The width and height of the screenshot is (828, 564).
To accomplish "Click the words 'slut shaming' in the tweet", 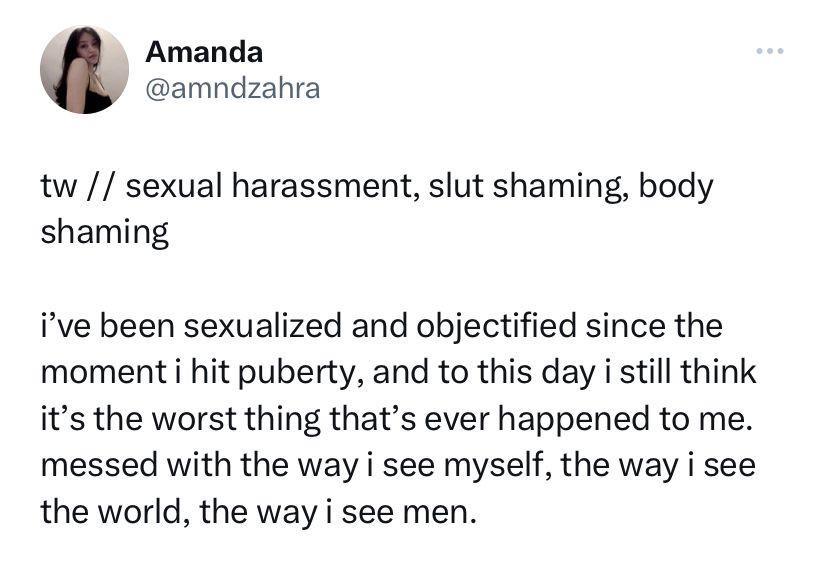I will point(528,186).
